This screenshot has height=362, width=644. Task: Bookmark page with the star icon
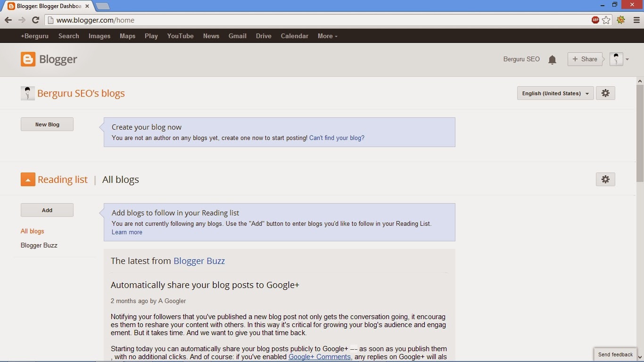pyautogui.click(x=606, y=20)
